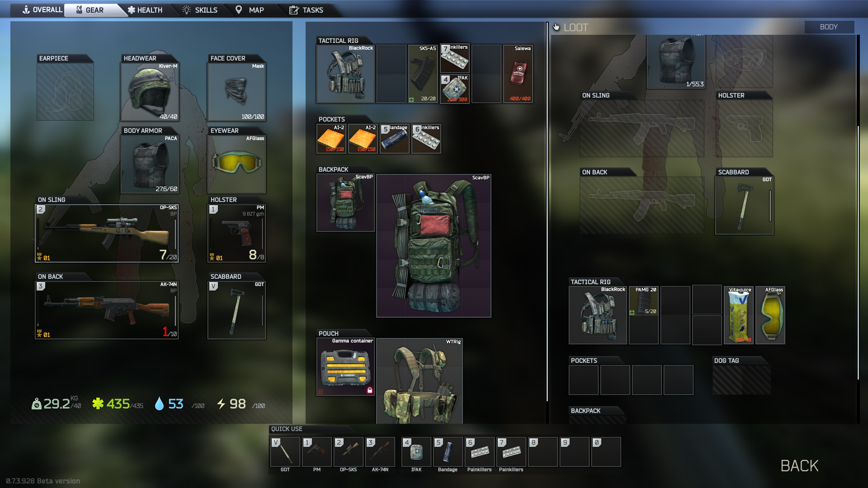Click empty quick slot 8
This screenshot has width=868, height=488.
(543, 452)
